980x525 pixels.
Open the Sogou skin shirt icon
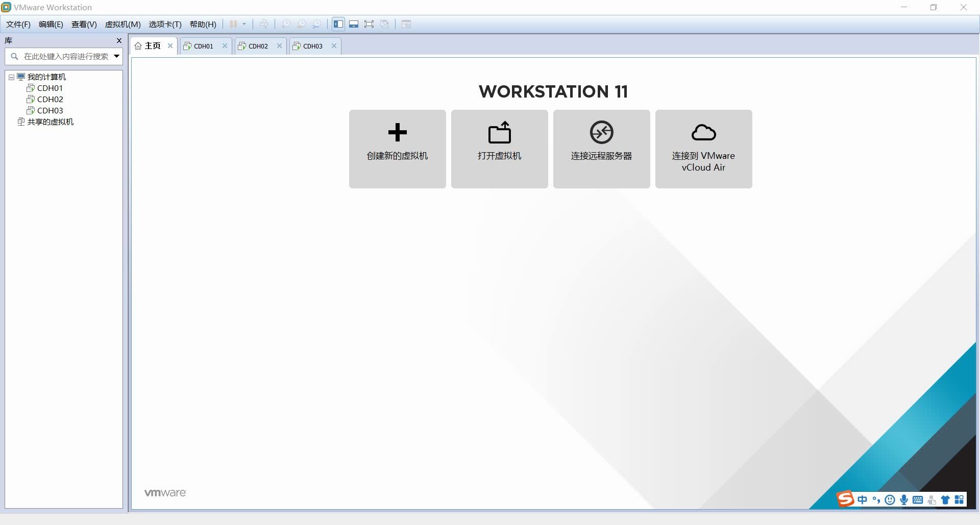[x=945, y=500]
